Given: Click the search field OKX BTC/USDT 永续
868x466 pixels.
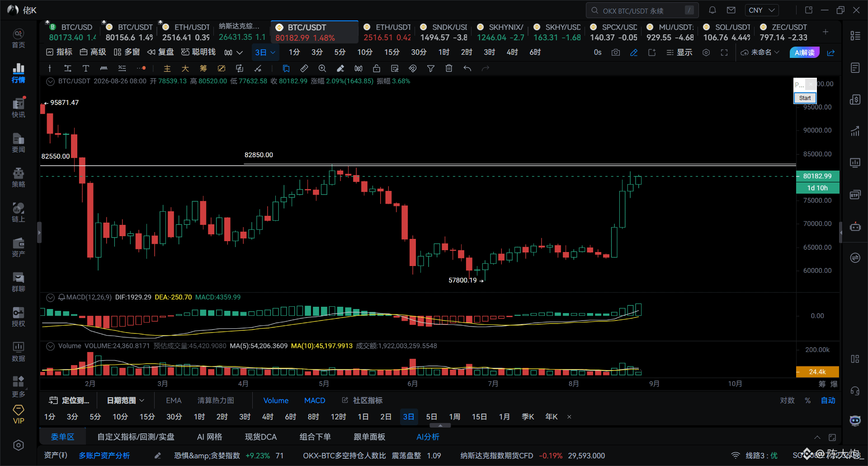Looking at the screenshot, I should 642,10.
